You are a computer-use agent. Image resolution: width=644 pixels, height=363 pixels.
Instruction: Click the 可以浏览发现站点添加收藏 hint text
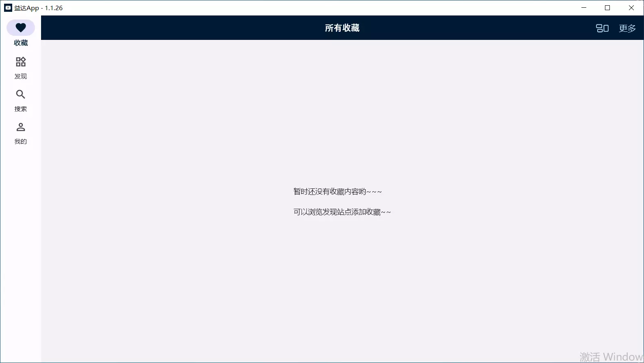coord(342,212)
